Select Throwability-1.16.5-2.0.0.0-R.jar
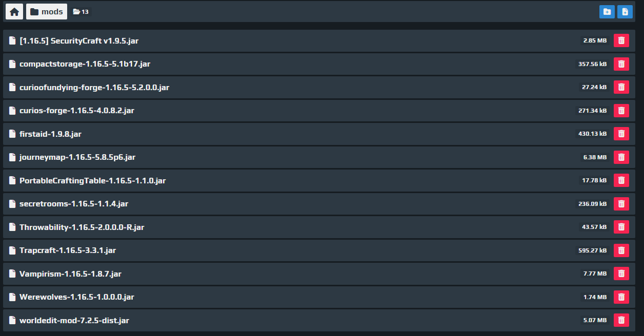 [x=82, y=227]
